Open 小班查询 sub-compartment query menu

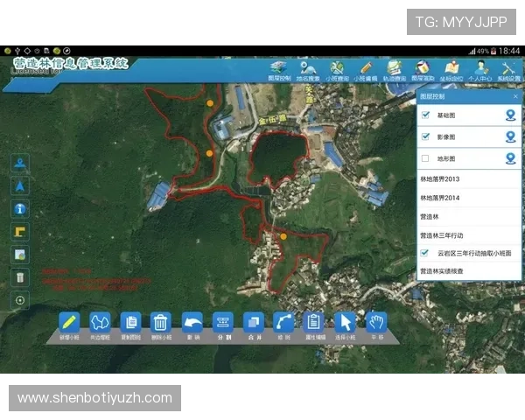pos(336,70)
